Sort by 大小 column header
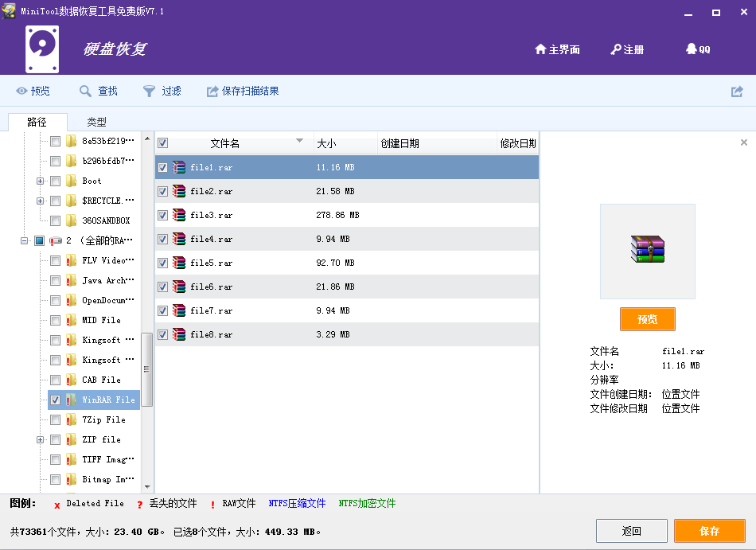The width and height of the screenshot is (756, 550). (345, 143)
